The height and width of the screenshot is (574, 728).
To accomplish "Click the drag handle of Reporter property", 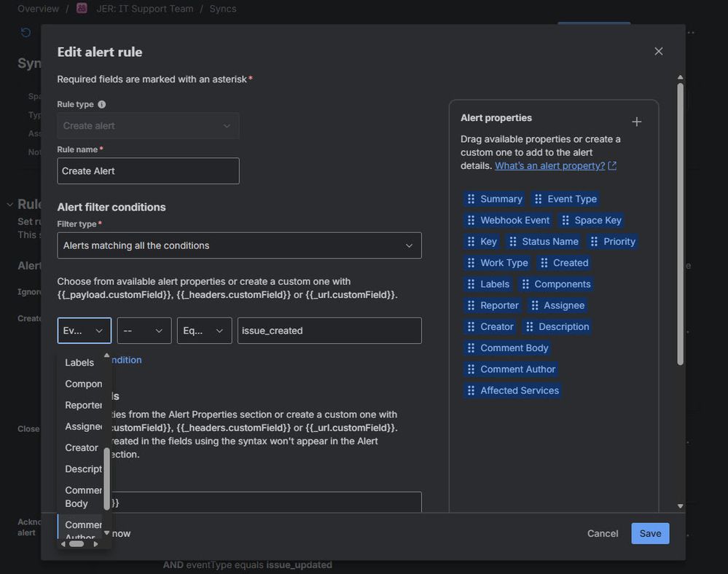I will pos(471,306).
